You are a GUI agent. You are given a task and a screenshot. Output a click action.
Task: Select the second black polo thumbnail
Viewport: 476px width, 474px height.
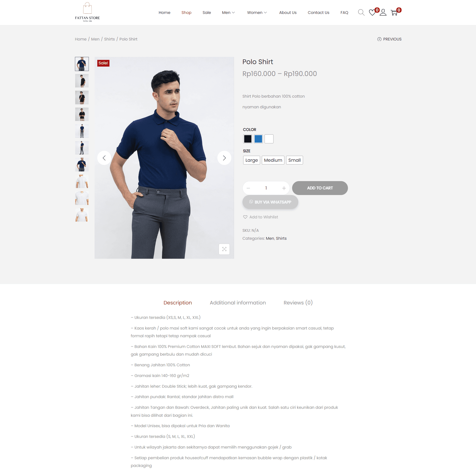click(x=82, y=97)
